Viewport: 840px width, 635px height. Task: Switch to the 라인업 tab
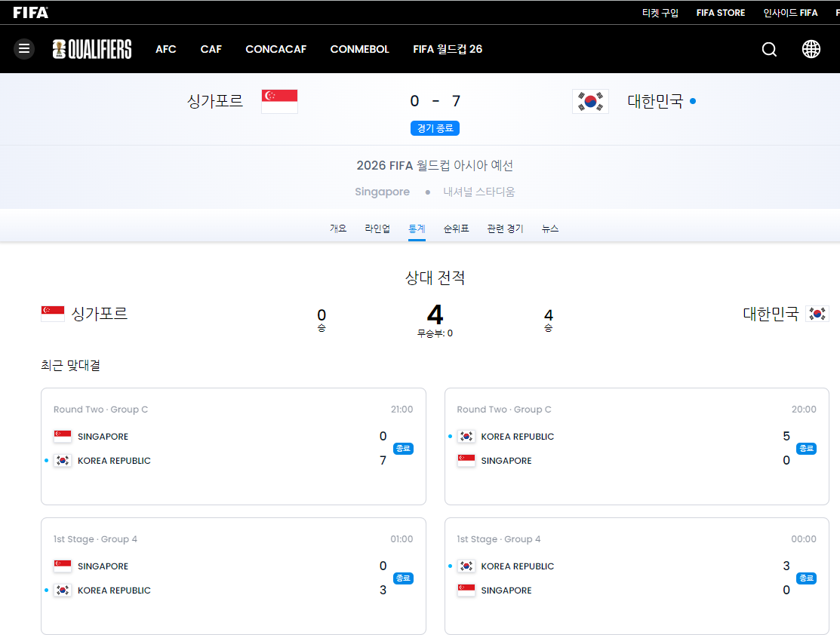tap(377, 229)
